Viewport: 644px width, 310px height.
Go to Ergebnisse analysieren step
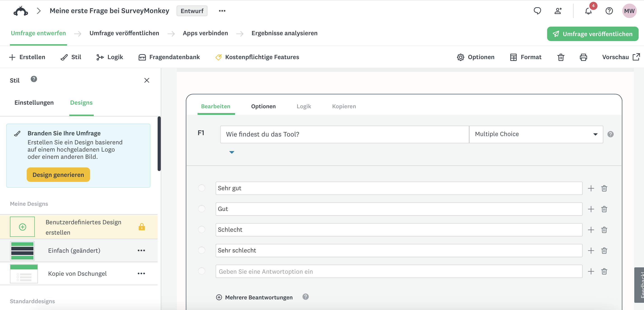tap(284, 33)
